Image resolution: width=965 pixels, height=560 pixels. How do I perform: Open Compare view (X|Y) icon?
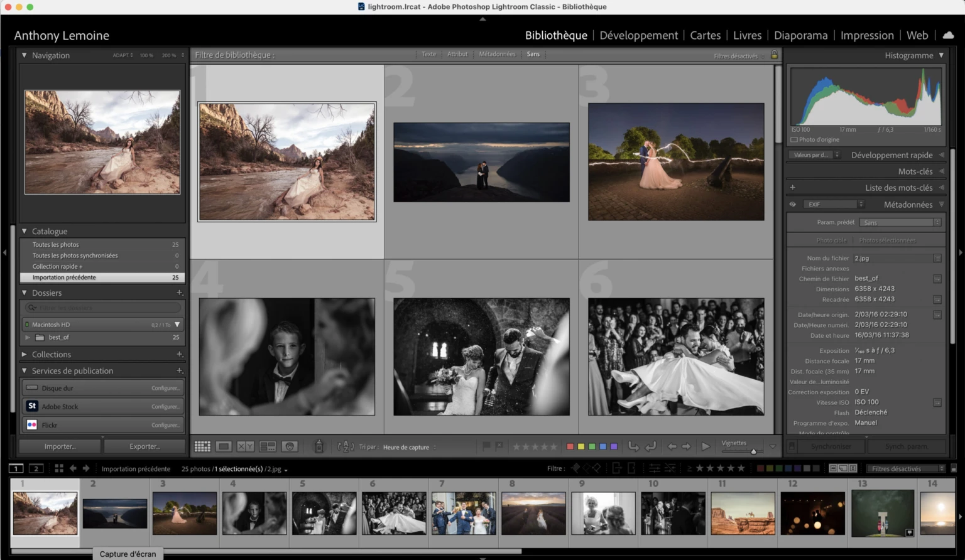[x=245, y=446]
